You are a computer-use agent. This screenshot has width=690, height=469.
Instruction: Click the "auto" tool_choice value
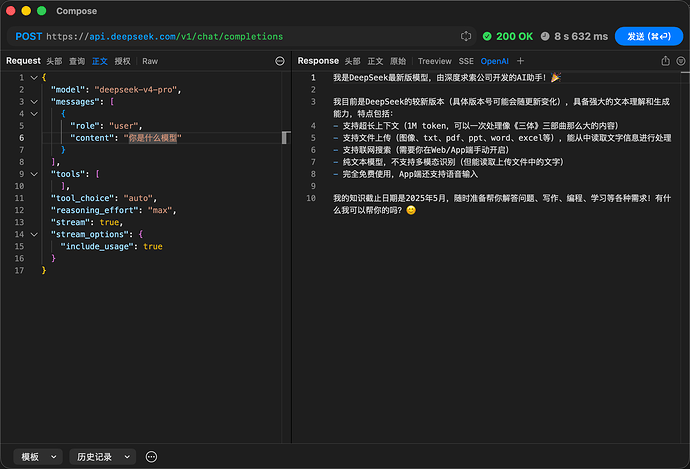pyautogui.click(x=138, y=198)
